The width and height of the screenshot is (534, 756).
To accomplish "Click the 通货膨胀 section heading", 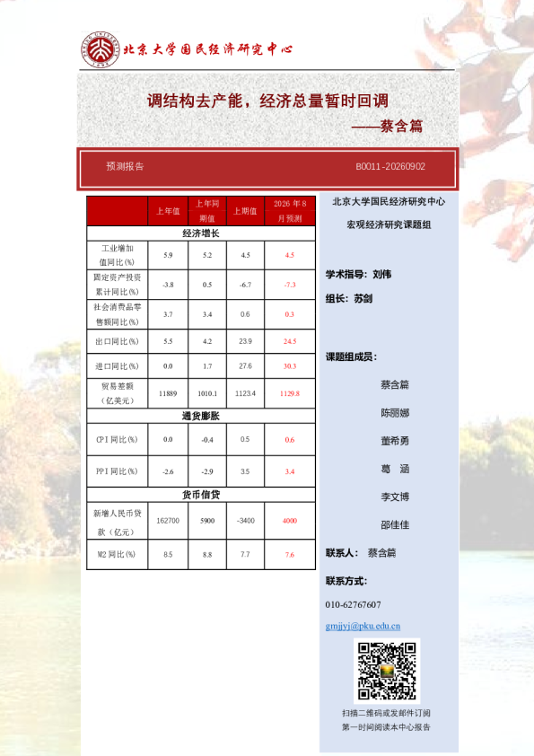I will [201, 416].
